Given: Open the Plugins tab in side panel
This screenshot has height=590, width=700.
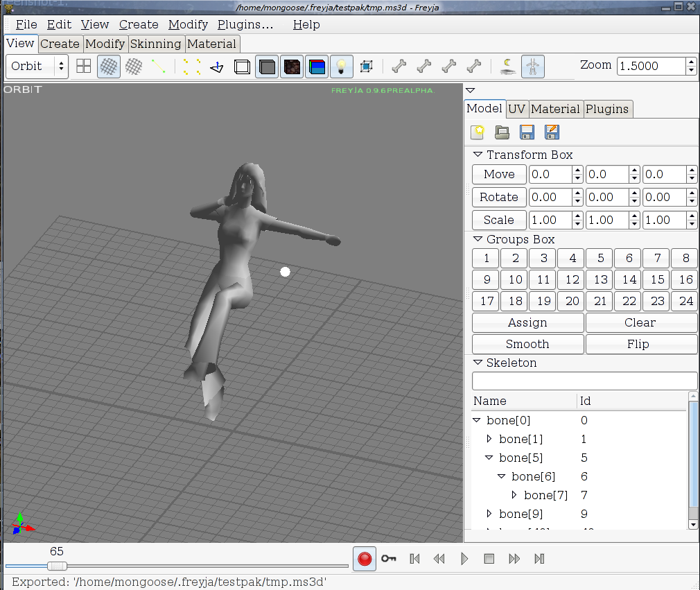Looking at the screenshot, I should coord(607,109).
